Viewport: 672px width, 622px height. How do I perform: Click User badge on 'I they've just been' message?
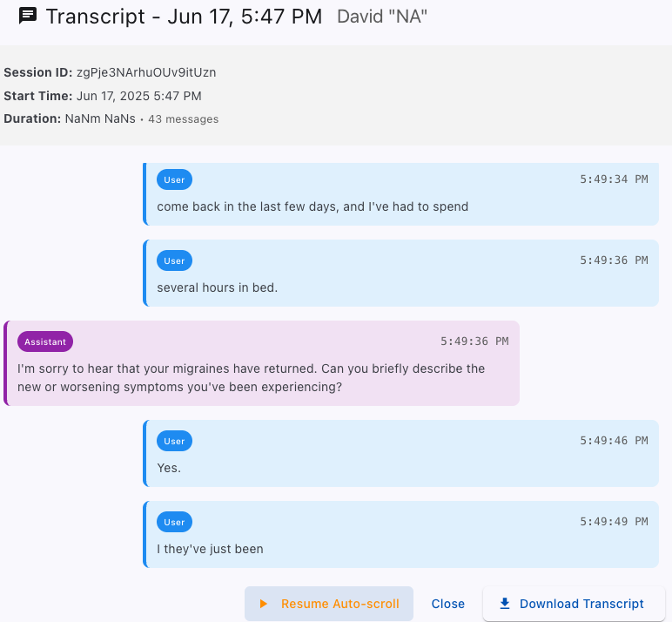coord(174,522)
